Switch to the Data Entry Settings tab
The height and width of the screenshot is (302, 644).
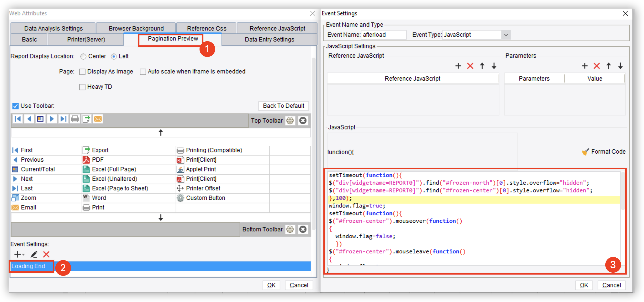pos(269,39)
